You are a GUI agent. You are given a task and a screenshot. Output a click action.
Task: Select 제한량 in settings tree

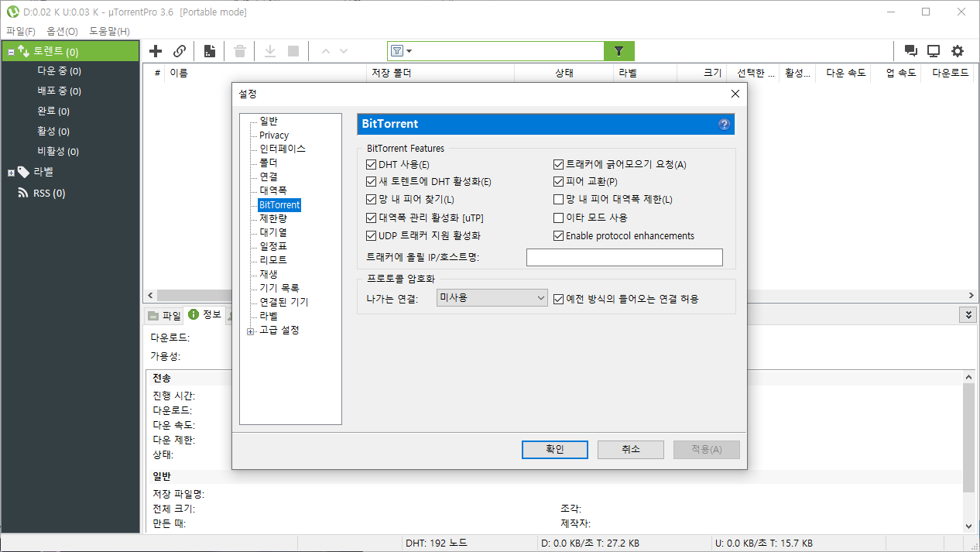click(x=273, y=218)
